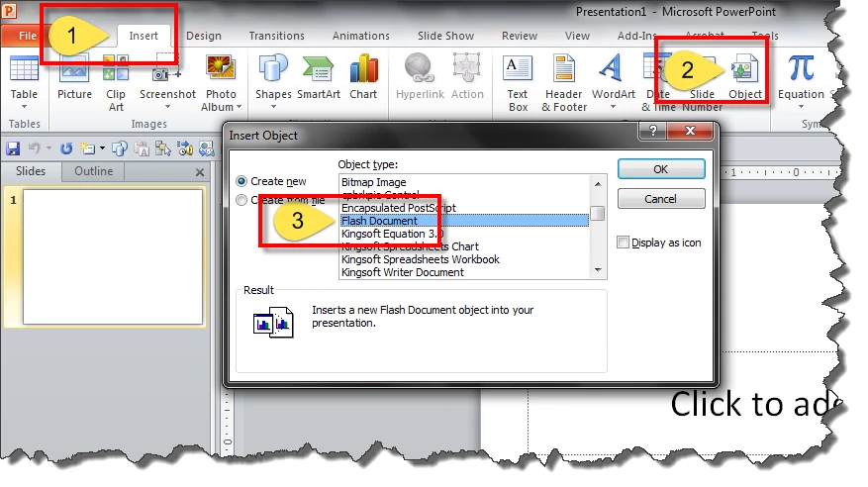Click the Equation pi icon

pos(801,68)
